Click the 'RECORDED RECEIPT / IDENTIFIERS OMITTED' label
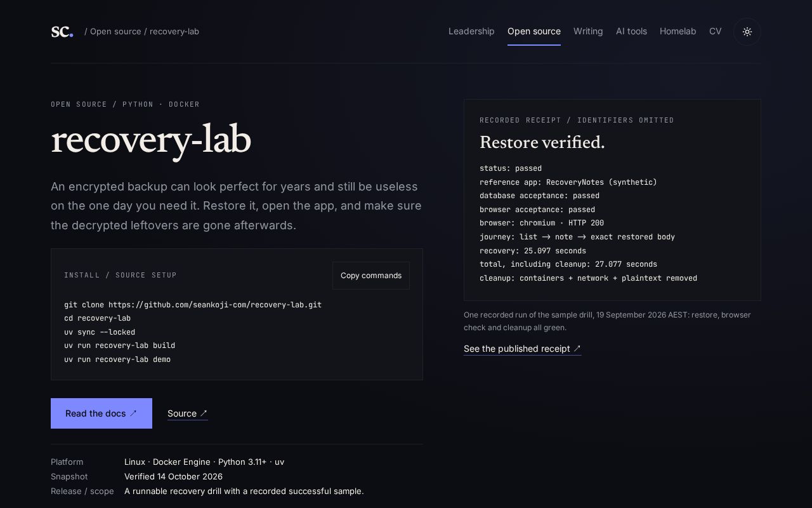The width and height of the screenshot is (812, 508). click(x=577, y=121)
